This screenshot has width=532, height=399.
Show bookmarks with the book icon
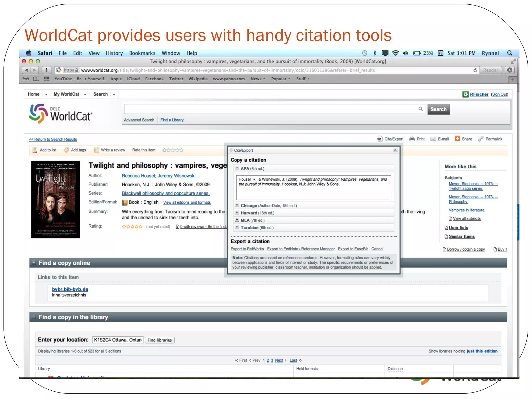point(36,79)
